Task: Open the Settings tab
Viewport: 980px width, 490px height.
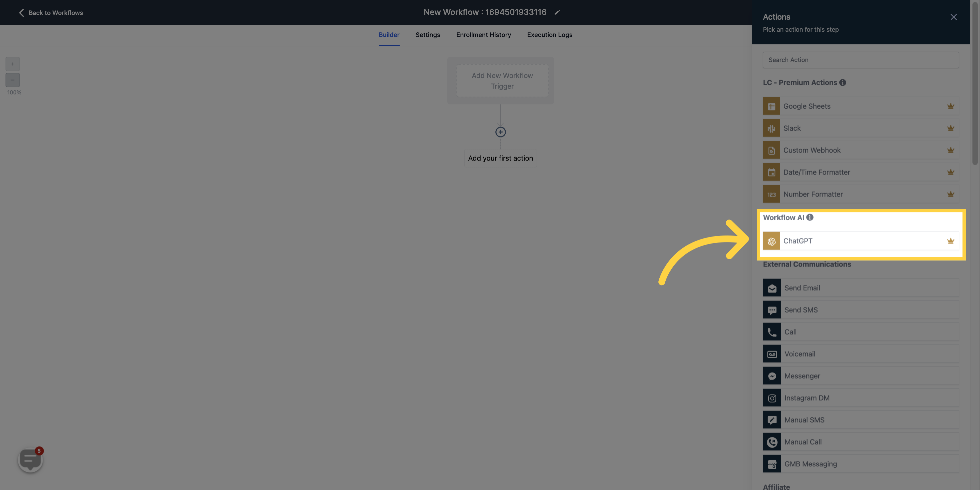Action: click(427, 35)
